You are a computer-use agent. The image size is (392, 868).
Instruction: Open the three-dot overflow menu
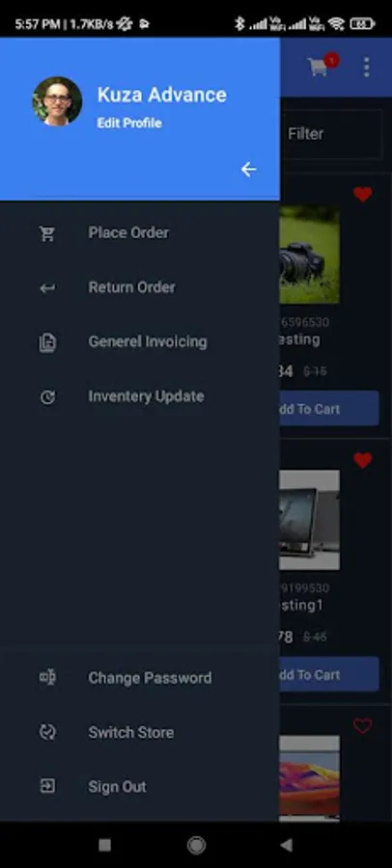click(x=366, y=67)
